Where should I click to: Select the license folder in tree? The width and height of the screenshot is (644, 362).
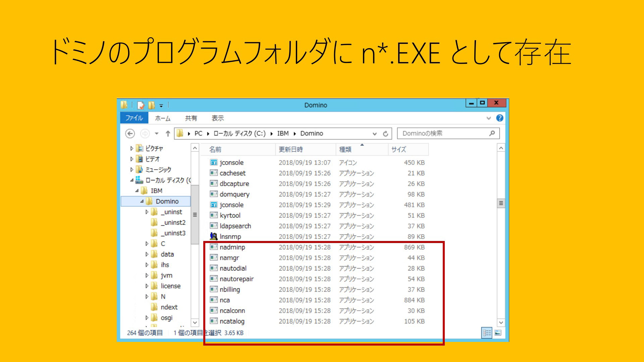tap(170, 286)
